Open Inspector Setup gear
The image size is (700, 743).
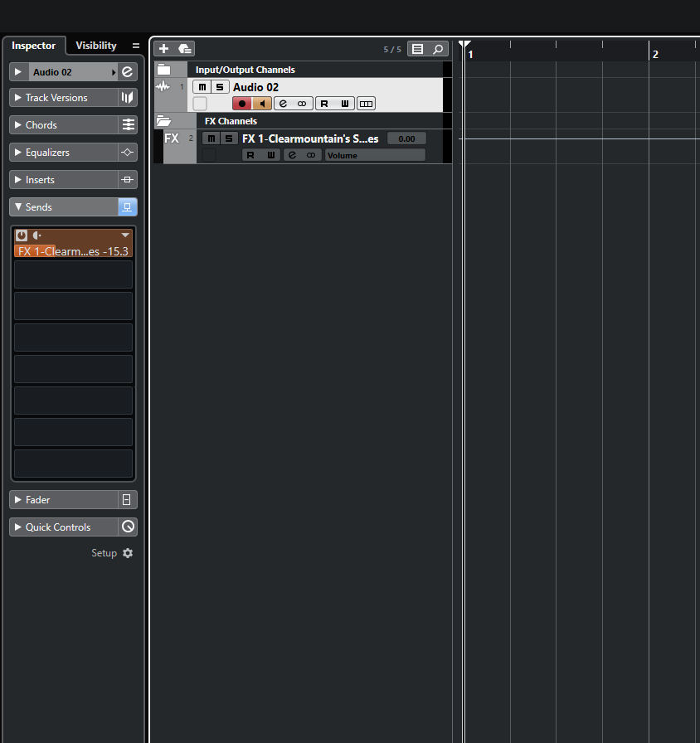[x=128, y=553]
